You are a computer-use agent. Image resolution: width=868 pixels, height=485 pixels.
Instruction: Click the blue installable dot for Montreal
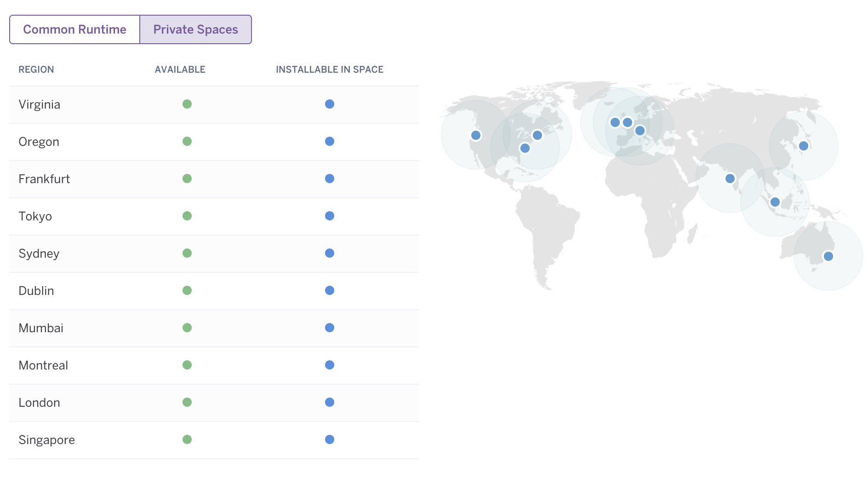[330, 365]
